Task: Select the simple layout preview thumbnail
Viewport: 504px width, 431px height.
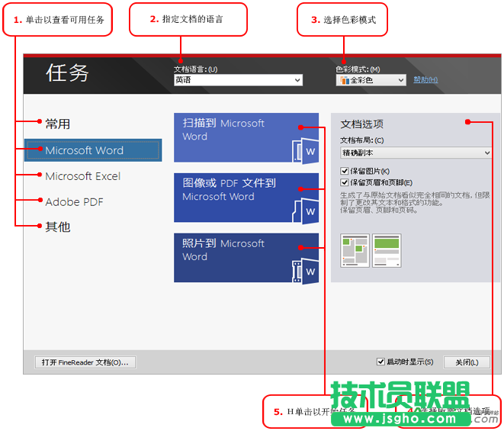Action: click(387, 250)
